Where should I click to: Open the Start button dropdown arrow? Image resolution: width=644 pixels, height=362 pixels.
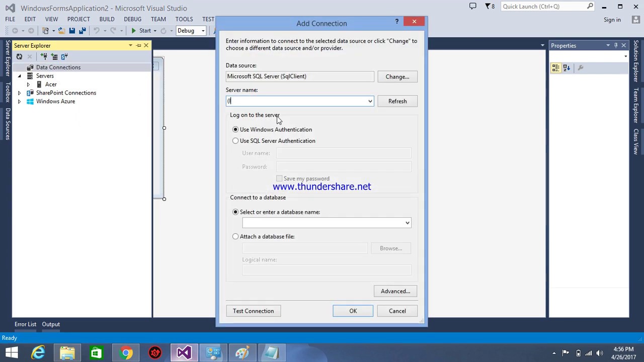coord(155,31)
